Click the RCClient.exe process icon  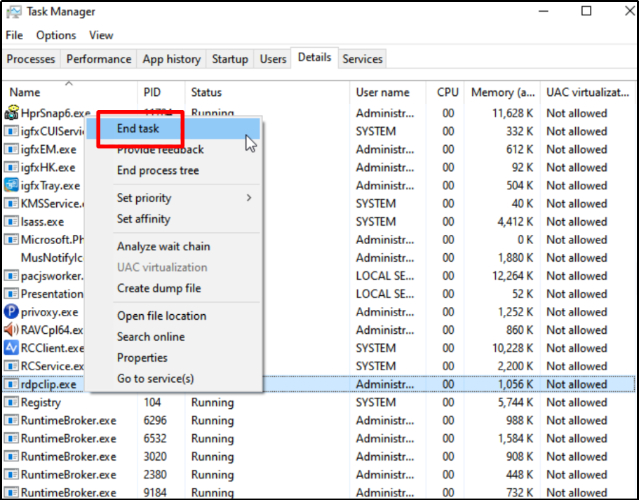[x=11, y=347]
